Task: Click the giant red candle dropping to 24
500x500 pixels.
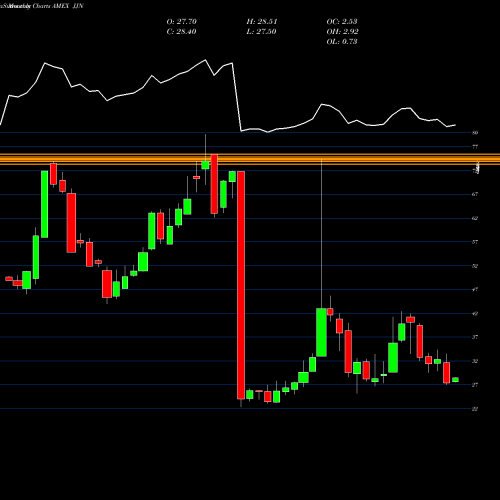Action: pos(241,285)
